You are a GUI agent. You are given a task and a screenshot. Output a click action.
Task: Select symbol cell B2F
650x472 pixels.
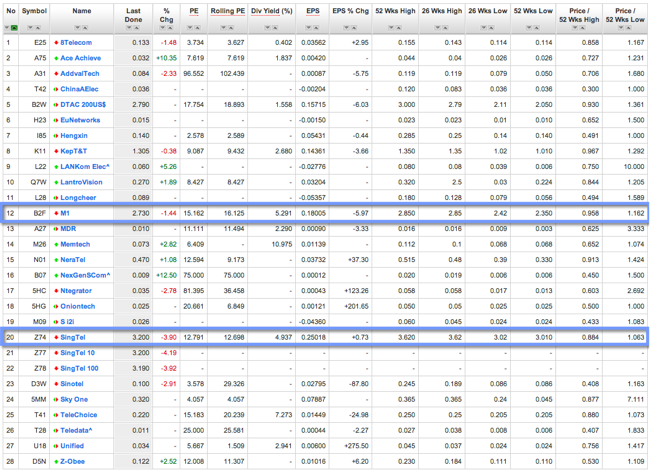point(40,213)
